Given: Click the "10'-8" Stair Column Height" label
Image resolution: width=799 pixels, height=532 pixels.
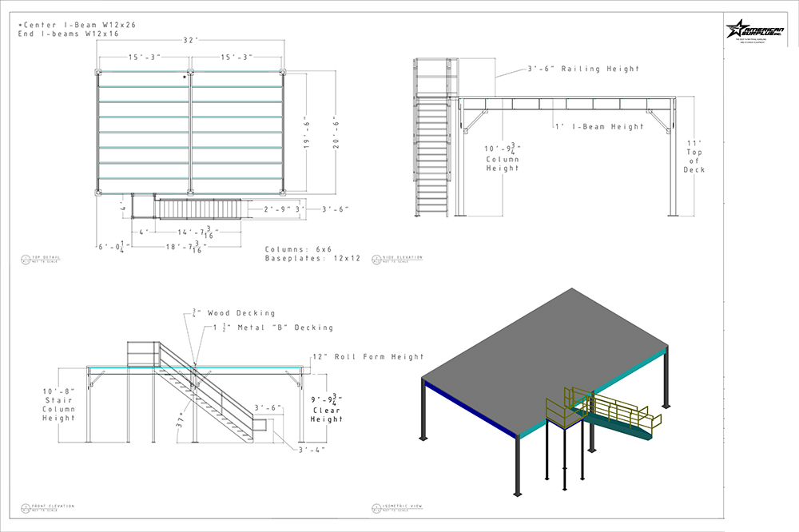Looking at the screenshot, I should [58, 405].
